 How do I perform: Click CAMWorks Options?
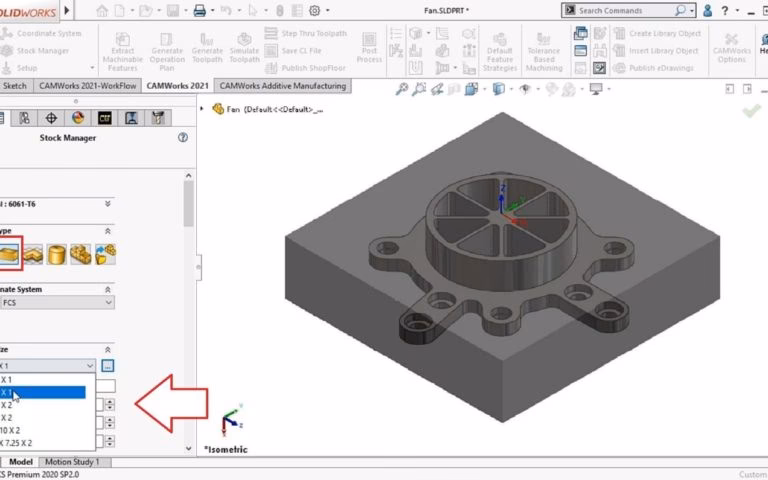pyautogui.click(x=731, y=47)
